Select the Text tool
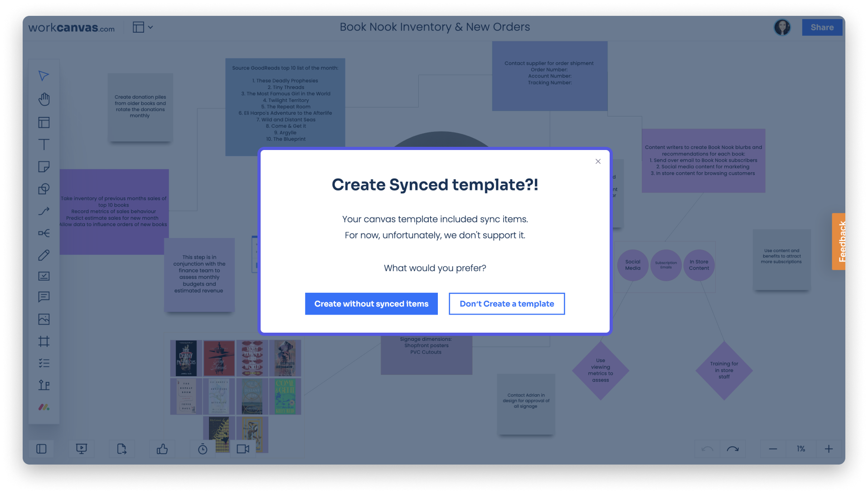 (x=44, y=145)
